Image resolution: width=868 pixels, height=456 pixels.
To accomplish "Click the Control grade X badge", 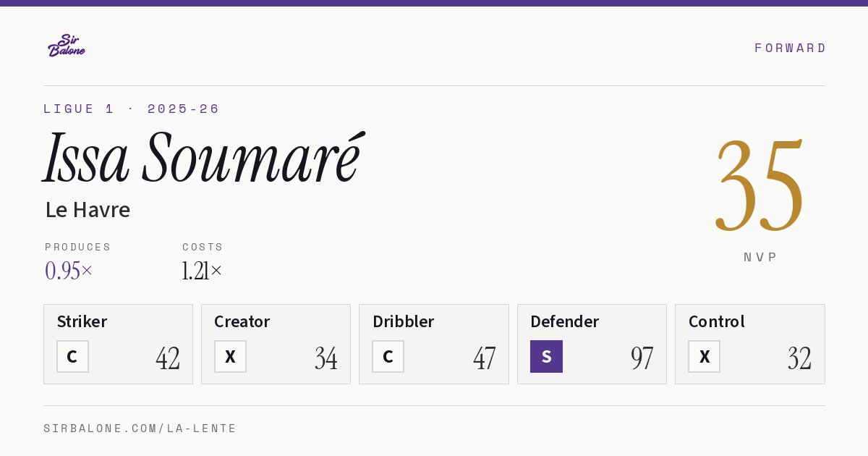I will tap(704, 356).
